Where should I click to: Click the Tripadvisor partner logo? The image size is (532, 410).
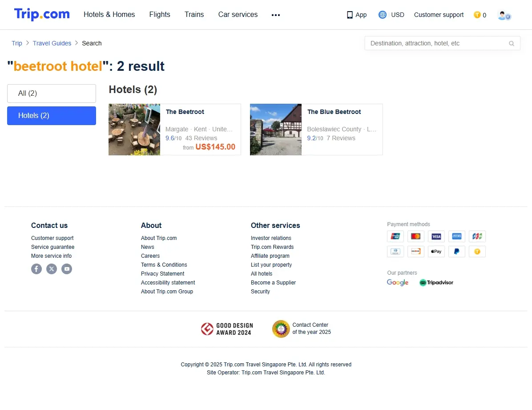pos(436,283)
